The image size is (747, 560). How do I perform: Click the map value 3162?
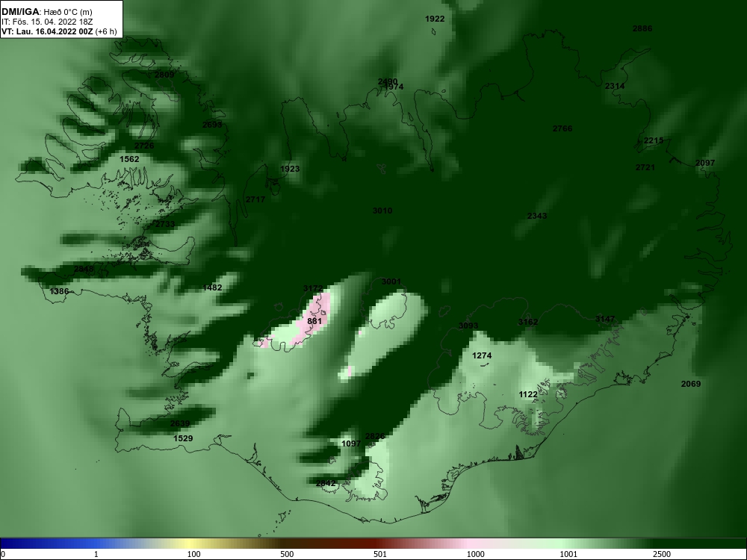528,322
